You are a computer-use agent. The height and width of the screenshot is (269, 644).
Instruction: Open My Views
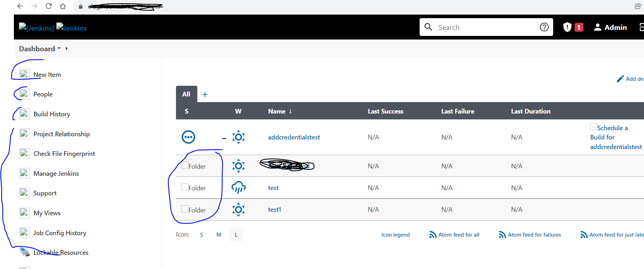[x=47, y=213]
